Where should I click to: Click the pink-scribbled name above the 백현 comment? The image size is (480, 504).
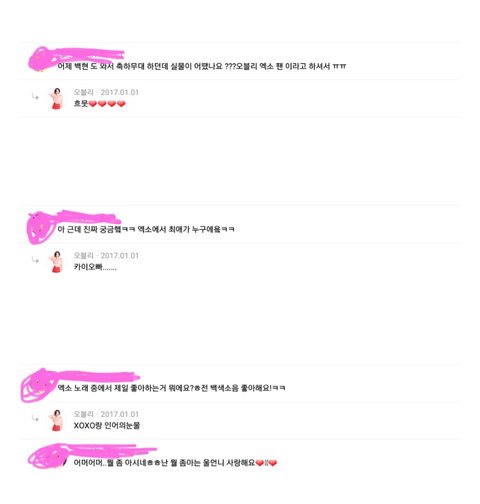pyautogui.click(x=90, y=54)
